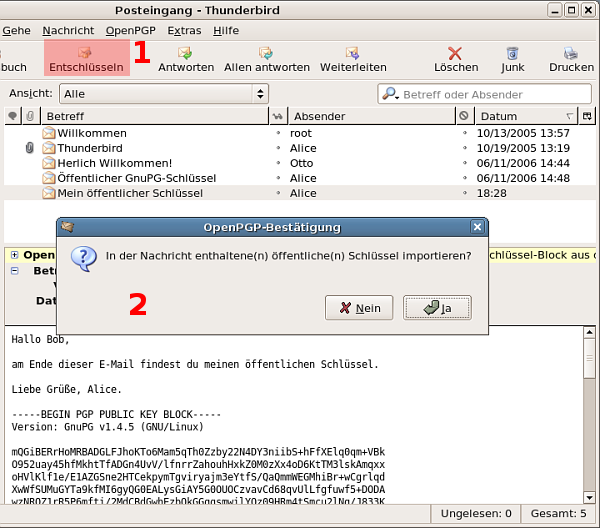Click the Löschen delete icon
The width and height of the screenshot is (600, 528).
(455, 53)
